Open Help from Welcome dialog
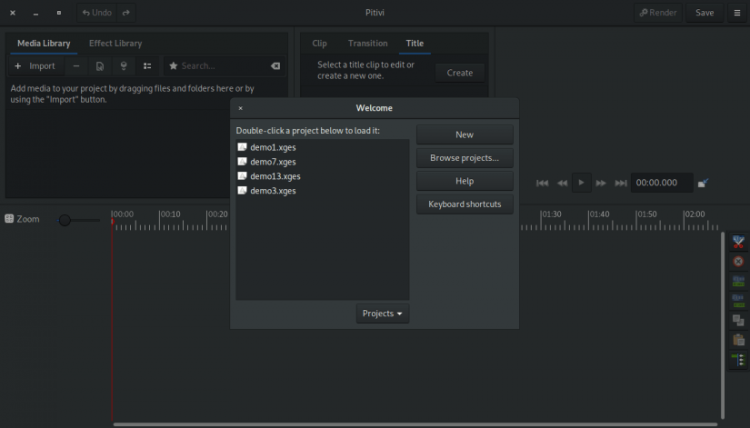The image size is (750, 428). pos(464,181)
